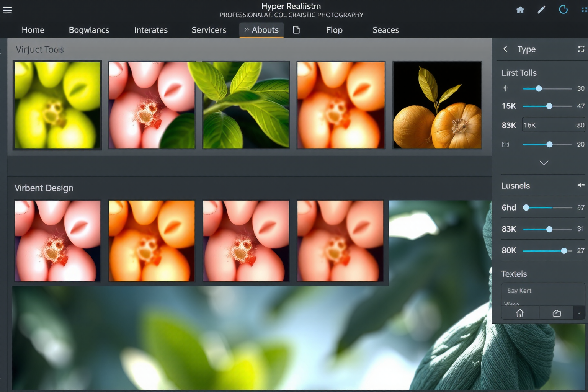The image size is (588, 392).
Task: Open the small dropdown arrow in Textels
Action: pos(579,313)
